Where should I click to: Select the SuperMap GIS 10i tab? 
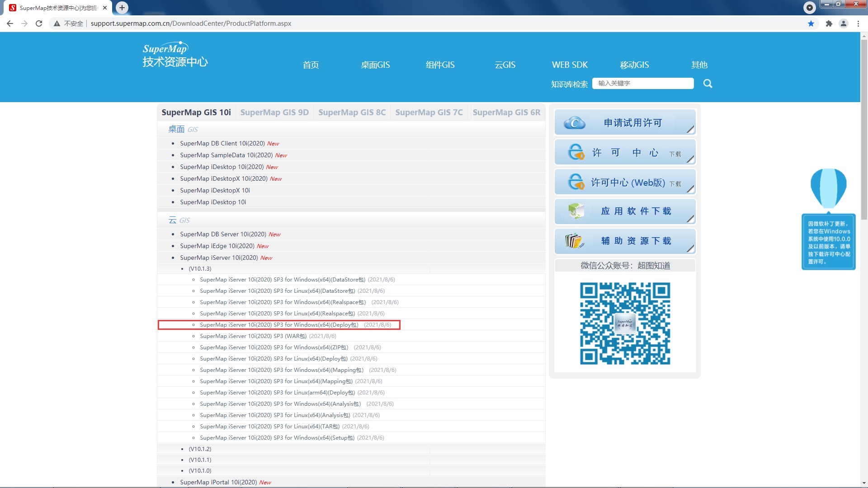(196, 113)
